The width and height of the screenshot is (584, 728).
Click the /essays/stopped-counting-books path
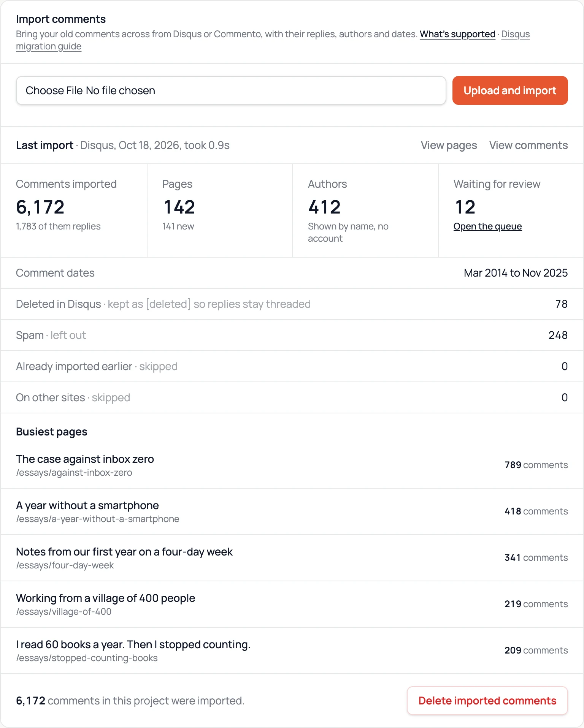(87, 658)
